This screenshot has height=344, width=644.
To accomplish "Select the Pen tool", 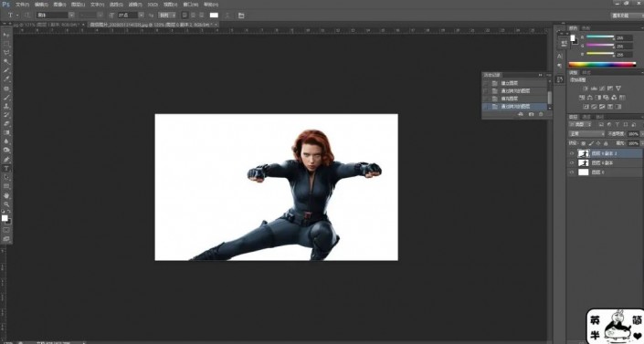I will tap(6, 160).
